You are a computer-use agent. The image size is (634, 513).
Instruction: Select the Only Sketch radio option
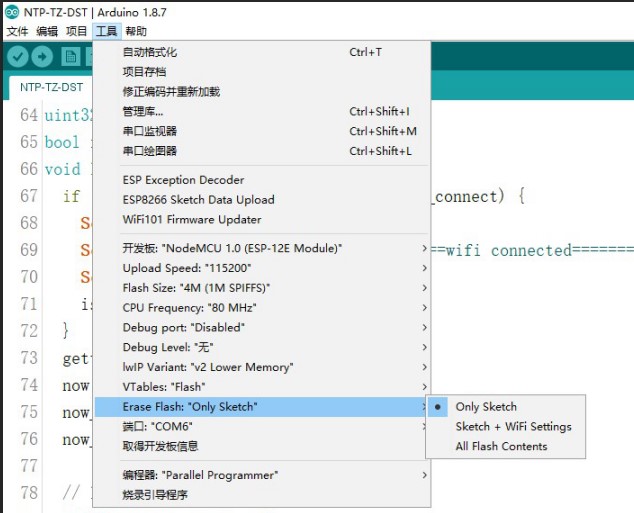[x=505, y=407]
